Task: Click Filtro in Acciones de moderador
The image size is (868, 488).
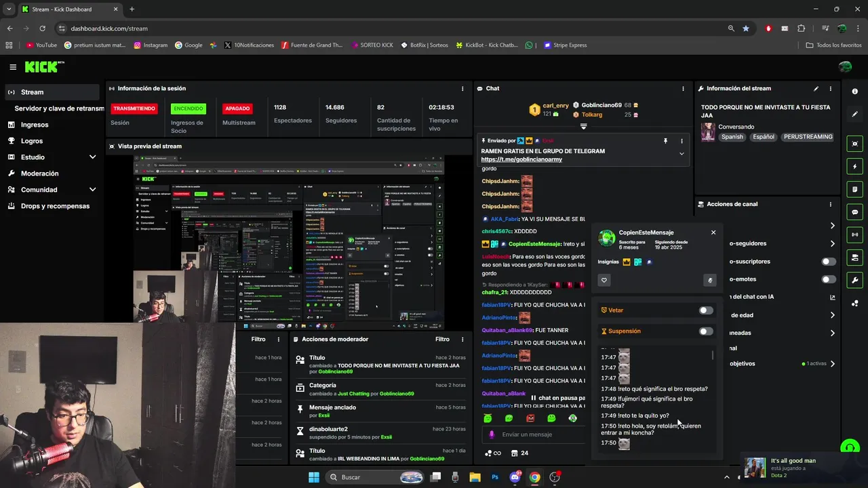Action: tap(442, 339)
